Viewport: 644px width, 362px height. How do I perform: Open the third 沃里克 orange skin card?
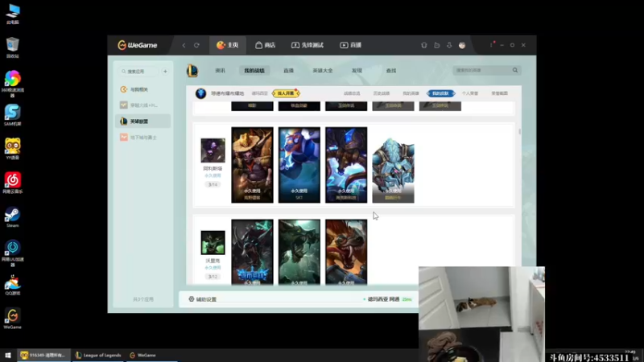click(346, 252)
